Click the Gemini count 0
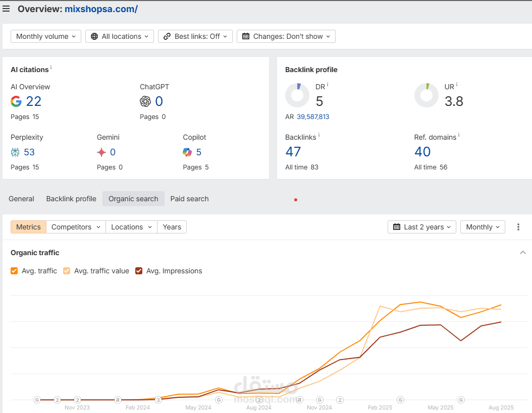 point(113,152)
